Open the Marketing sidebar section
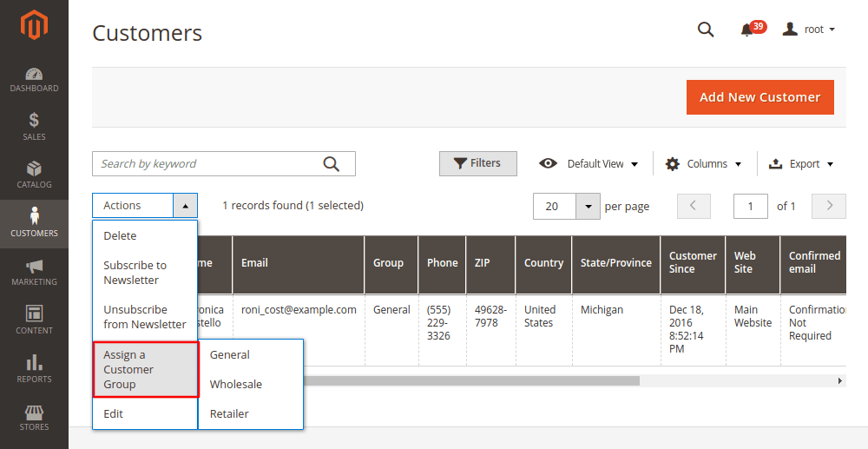868x449 pixels. click(x=35, y=273)
